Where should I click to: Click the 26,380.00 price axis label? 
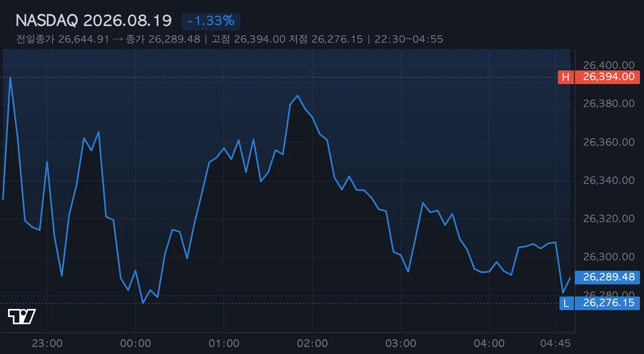pyautogui.click(x=609, y=104)
